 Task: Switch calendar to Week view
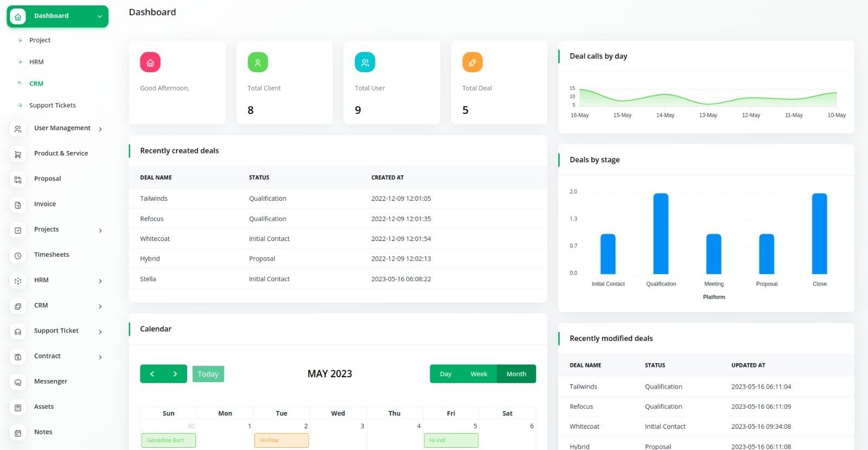[x=478, y=374]
